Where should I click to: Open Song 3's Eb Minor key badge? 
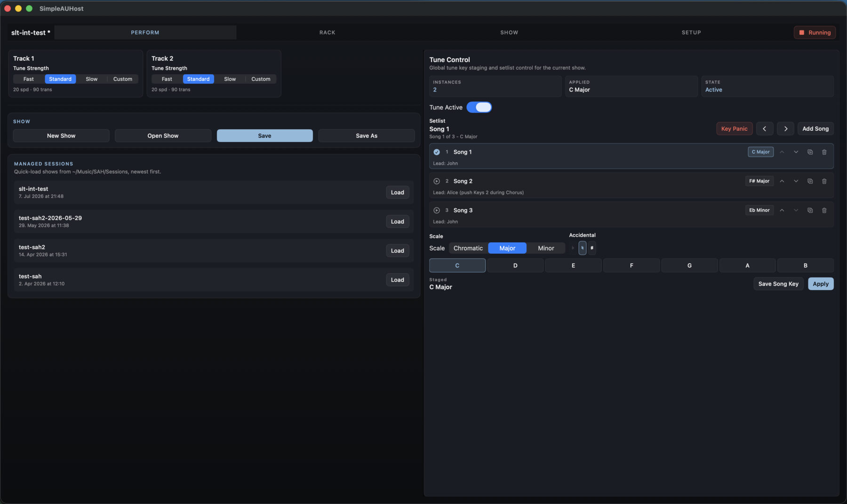click(x=759, y=210)
